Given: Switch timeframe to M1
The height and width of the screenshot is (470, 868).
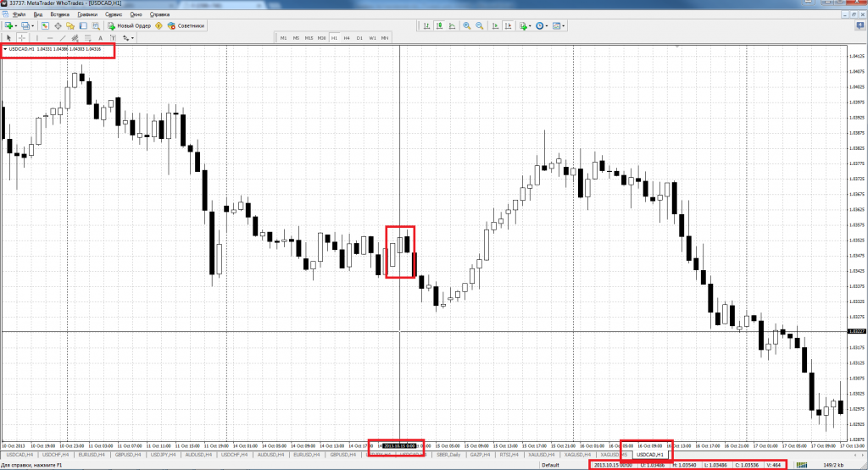Looking at the screenshot, I should 283,38.
